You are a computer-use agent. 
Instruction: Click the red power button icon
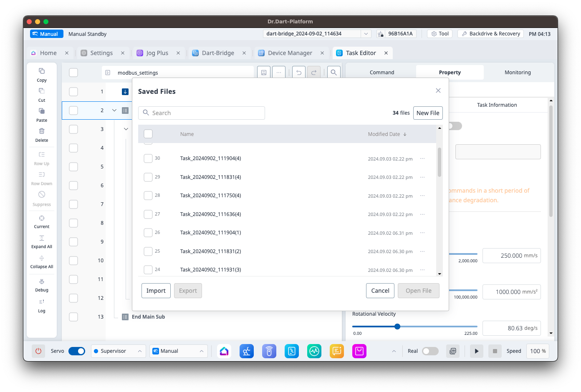coord(38,351)
